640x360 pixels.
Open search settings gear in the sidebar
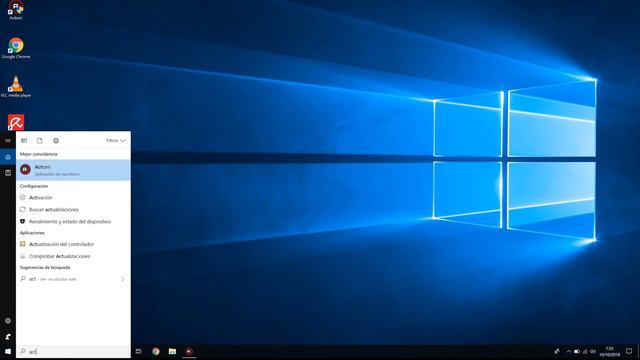8,321
